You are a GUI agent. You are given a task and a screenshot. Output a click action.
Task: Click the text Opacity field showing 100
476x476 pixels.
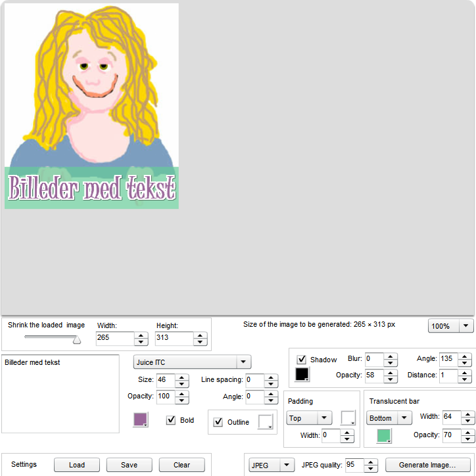point(166,396)
